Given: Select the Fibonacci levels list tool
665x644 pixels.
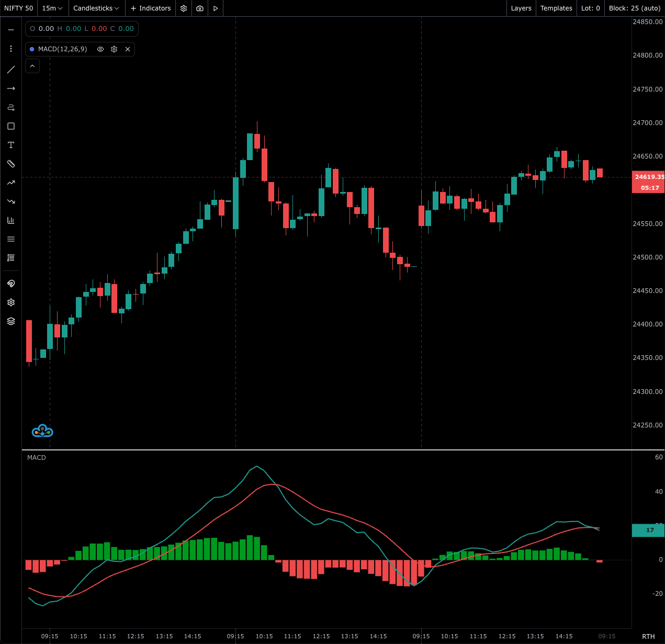Looking at the screenshot, I should pos(11,258).
